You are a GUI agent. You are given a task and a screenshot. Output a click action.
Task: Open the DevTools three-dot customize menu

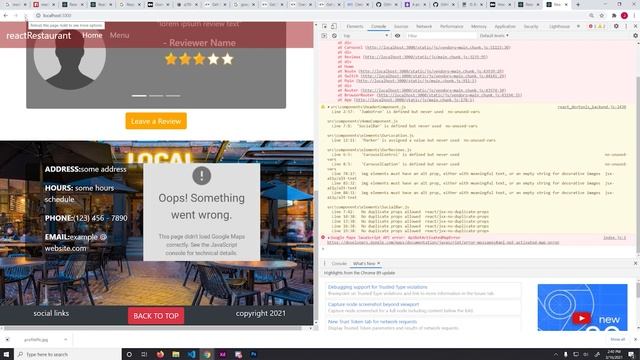tap(626, 27)
